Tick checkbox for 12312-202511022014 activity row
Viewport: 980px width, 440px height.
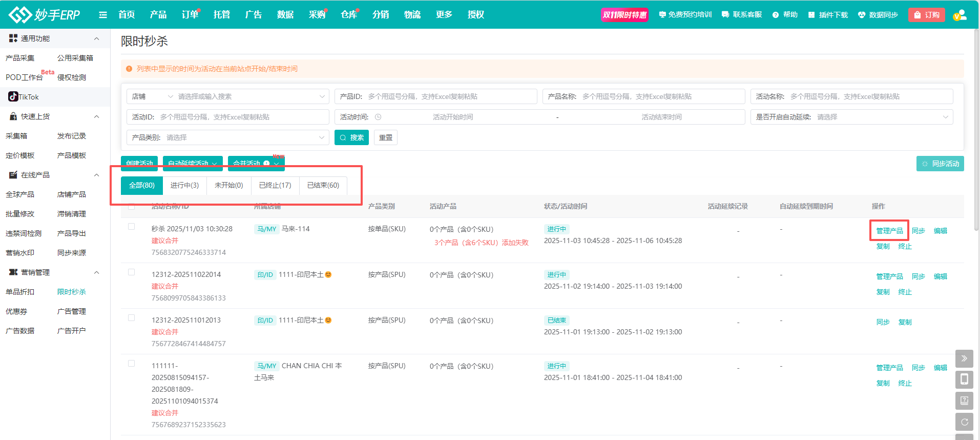tap(132, 272)
